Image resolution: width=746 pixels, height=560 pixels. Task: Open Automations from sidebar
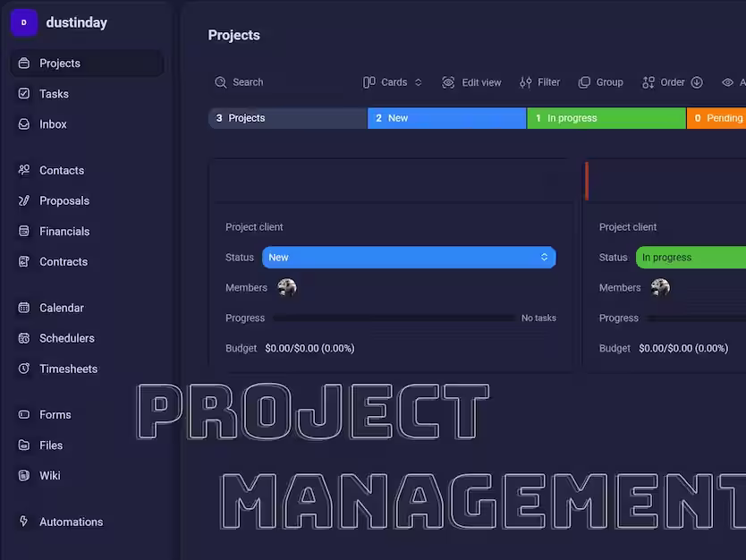click(87, 522)
